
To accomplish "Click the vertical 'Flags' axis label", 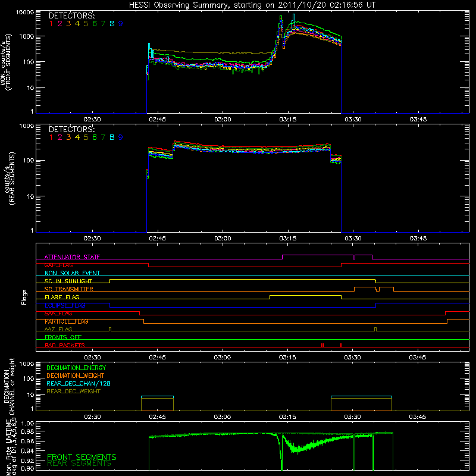I will [24, 297].
